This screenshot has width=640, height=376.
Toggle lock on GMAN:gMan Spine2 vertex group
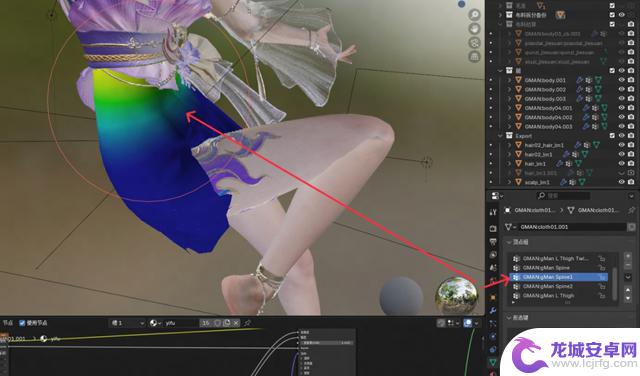tap(602, 286)
